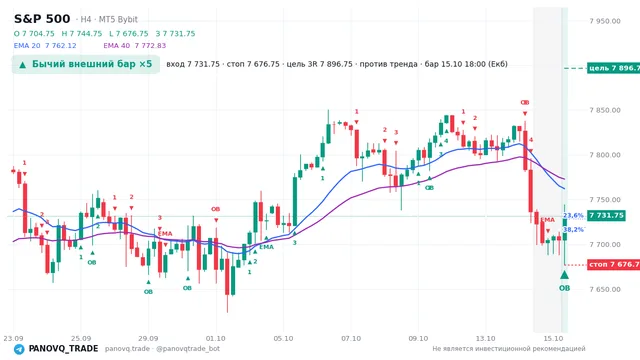Click the 7 750.00 price axis label
The width and height of the screenshot is (640, 360).
[605, 200]
